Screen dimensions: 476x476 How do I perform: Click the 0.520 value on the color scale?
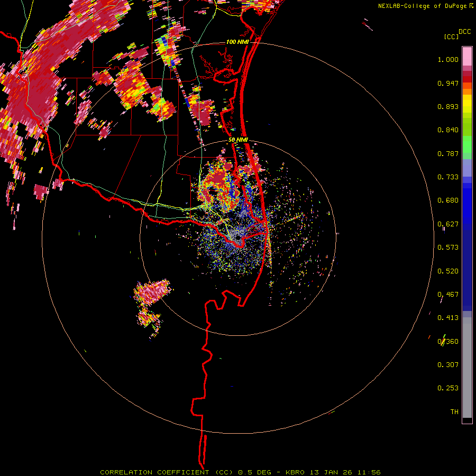(448, 271)
